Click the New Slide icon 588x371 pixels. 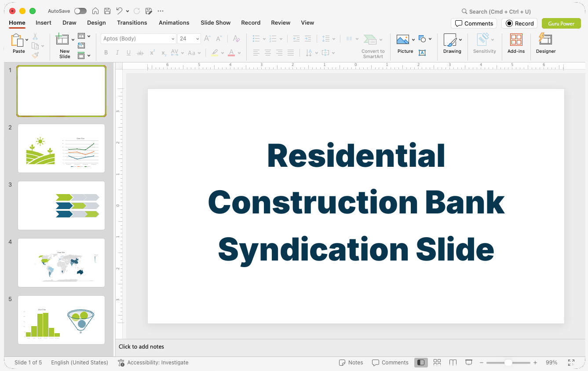tap(62, 40)
